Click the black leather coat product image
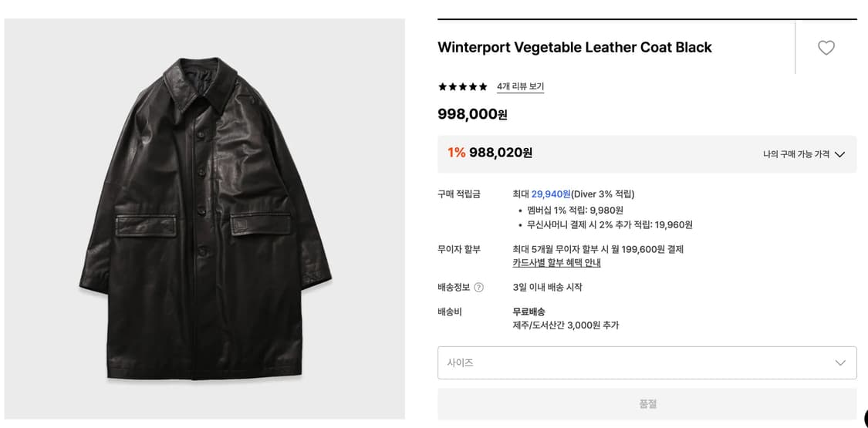This screenshot has width=868, height=428. (x=204, y=219)
